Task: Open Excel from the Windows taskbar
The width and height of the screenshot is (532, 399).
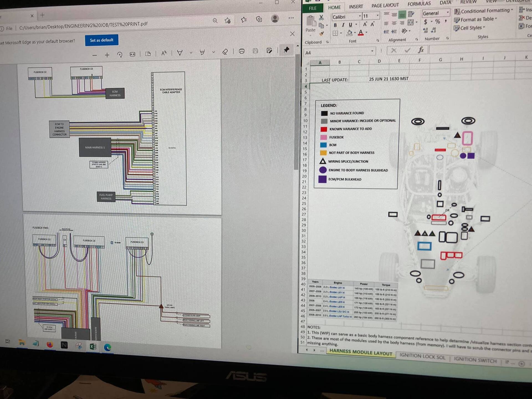Action: tap(93, 346)
